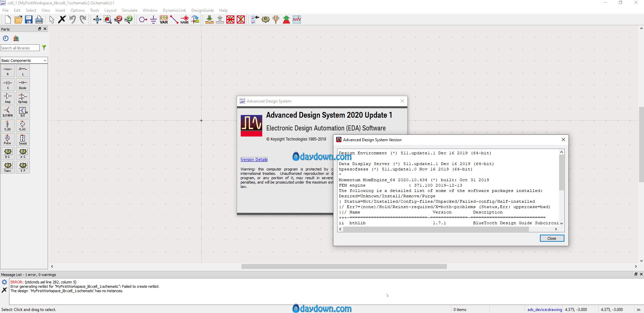Click the 'in' units status bar entry

(639, 310)
